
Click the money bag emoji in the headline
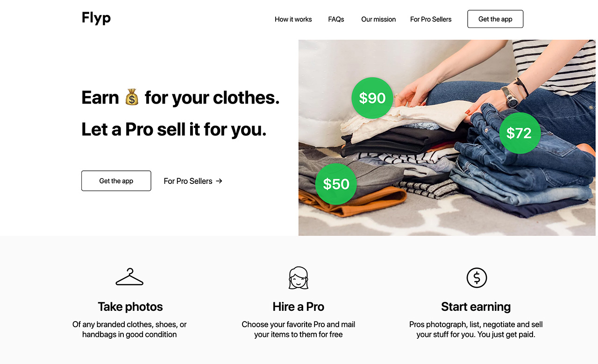(x=132, y=98)
